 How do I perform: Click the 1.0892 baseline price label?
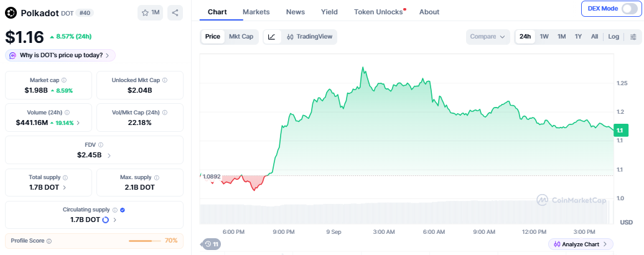pos(211,177)
